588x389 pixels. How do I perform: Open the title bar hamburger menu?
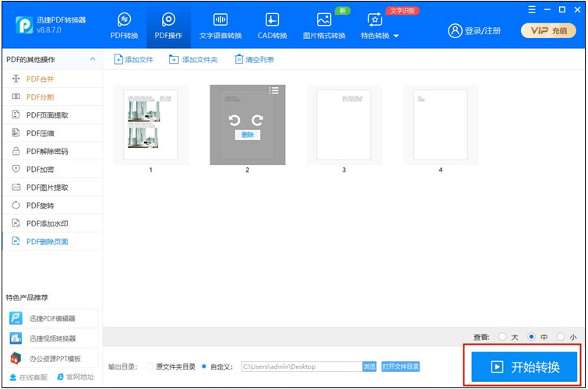click(x=531, y=9)
